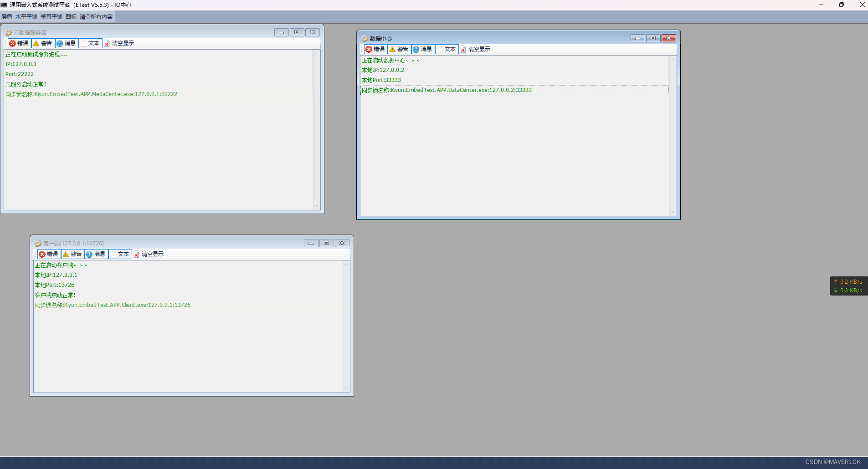Select 清空所有内容 in the menu bar
Screen dimensions: 868x469
[96, 17]
